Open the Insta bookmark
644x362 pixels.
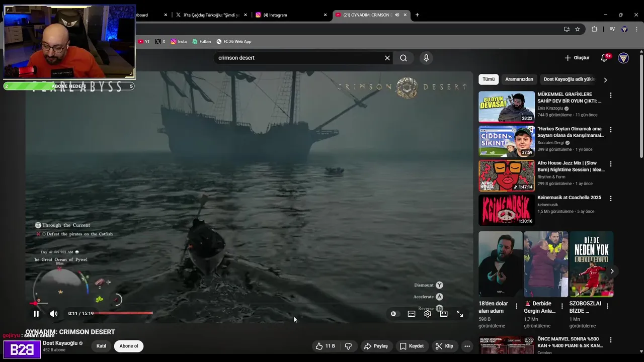(179, 42)
